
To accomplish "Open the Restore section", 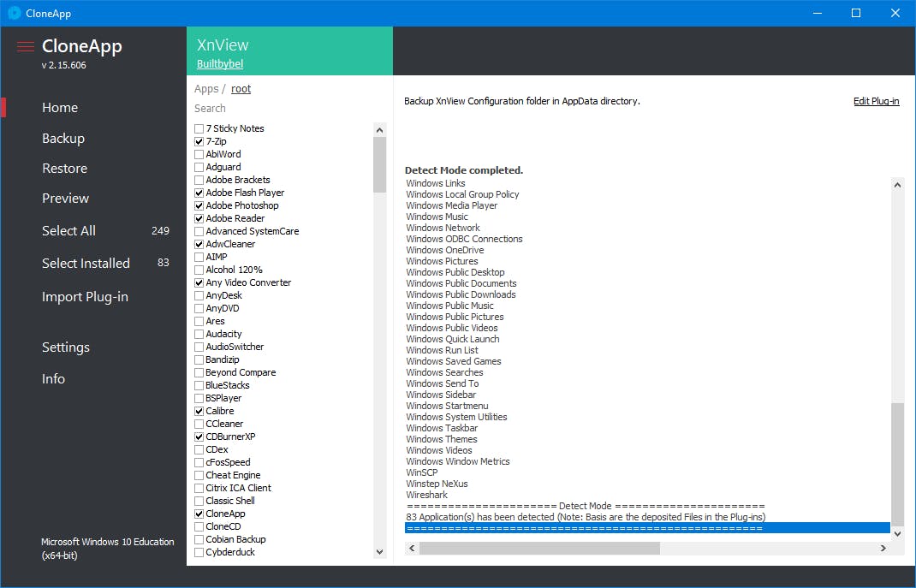I will coord(64,168).
